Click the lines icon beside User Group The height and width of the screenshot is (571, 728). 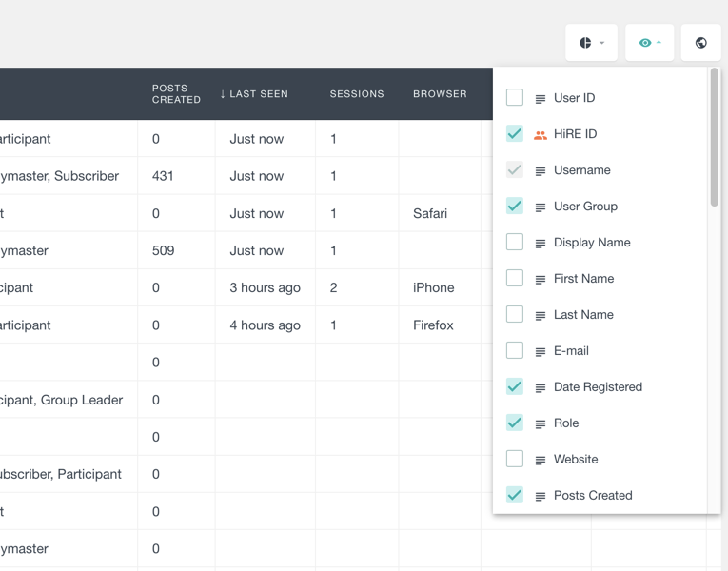[540, 207]
